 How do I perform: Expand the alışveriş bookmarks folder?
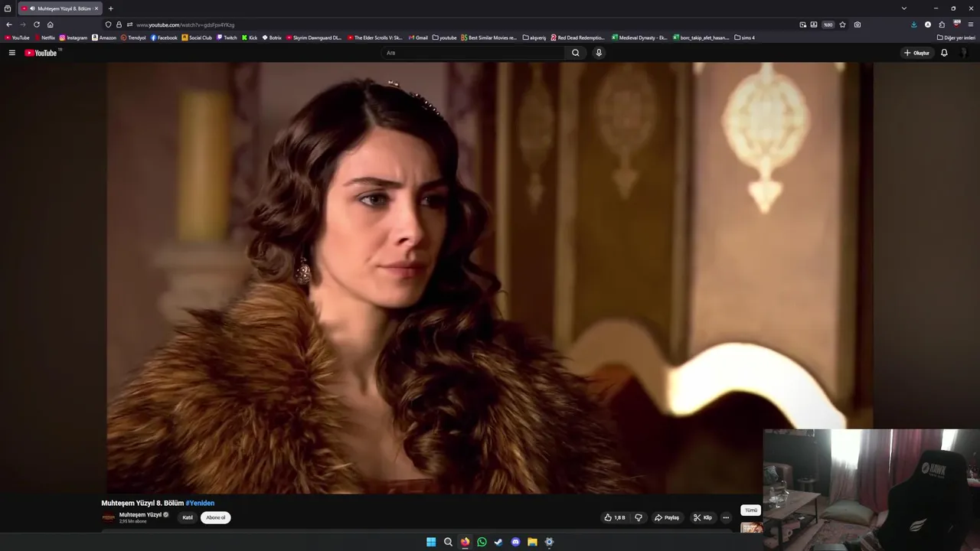(x=534, y=37)
